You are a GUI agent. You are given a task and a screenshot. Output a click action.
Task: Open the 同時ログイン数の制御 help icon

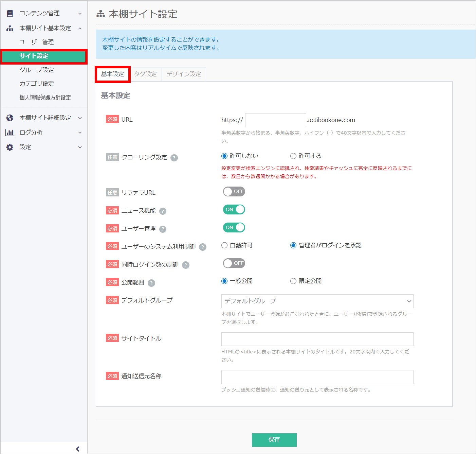tap(185, 265)
